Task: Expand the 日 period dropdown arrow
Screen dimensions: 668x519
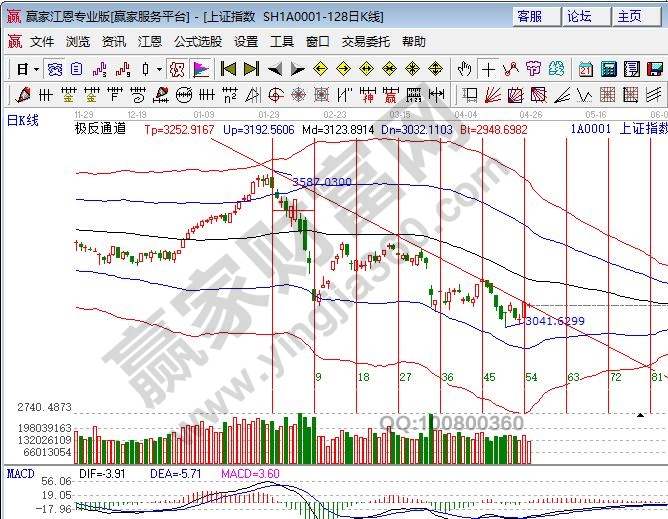Action: pyautogui.click(x=36, y=69)
